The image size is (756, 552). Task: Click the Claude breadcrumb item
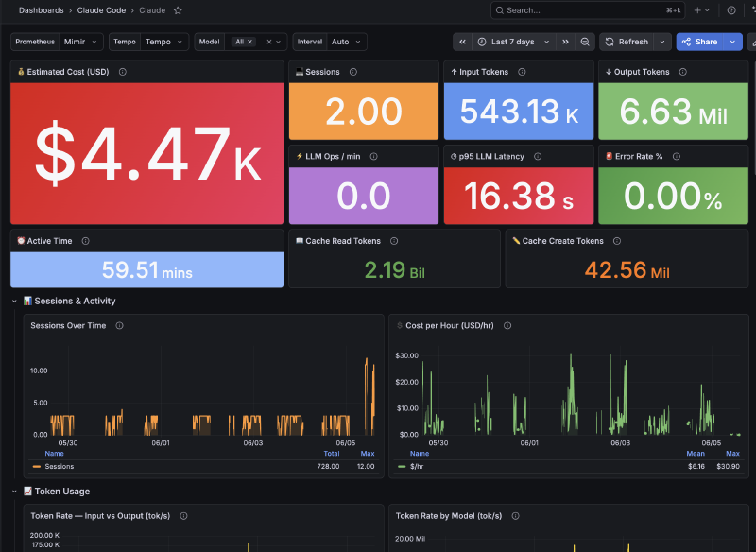pyautogui.click(x=152, y=10)
